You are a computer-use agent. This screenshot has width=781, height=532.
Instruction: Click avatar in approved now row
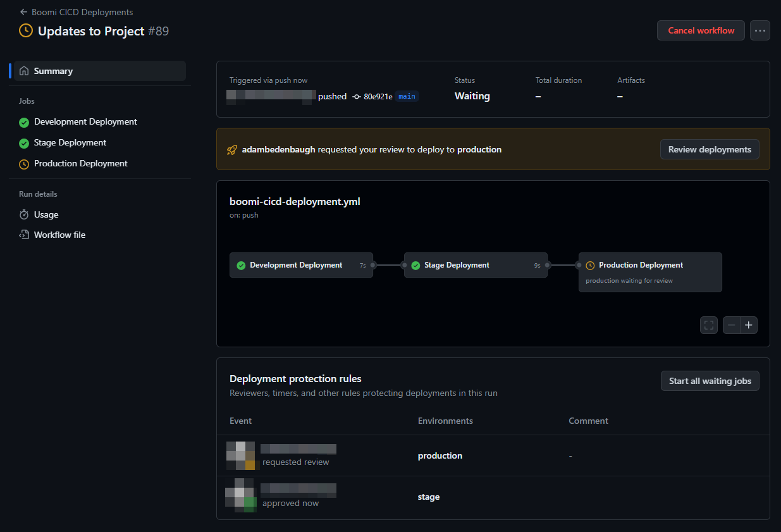(241, 497)
